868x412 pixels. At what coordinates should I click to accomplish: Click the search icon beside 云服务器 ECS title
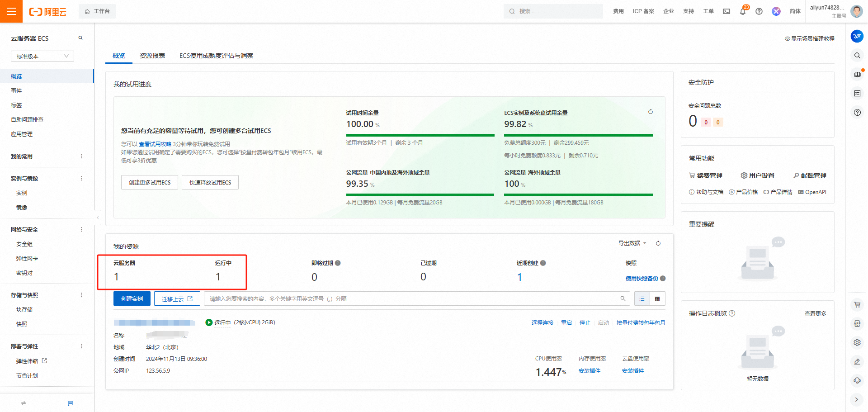tap(80, 38)
